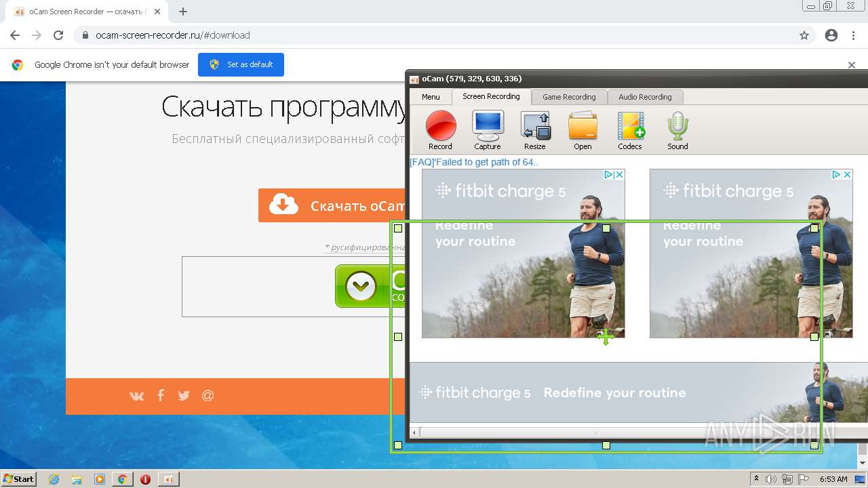Open the Twitter social icon

(184, 396)
